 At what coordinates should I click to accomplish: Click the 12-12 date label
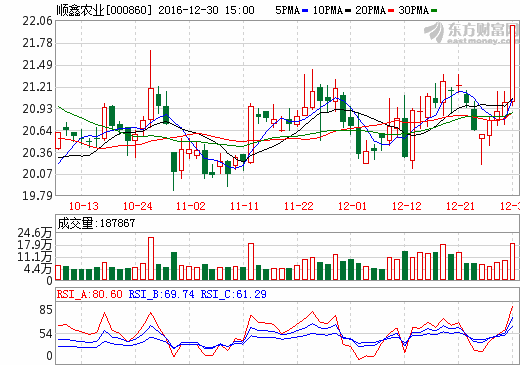(407, 206)
